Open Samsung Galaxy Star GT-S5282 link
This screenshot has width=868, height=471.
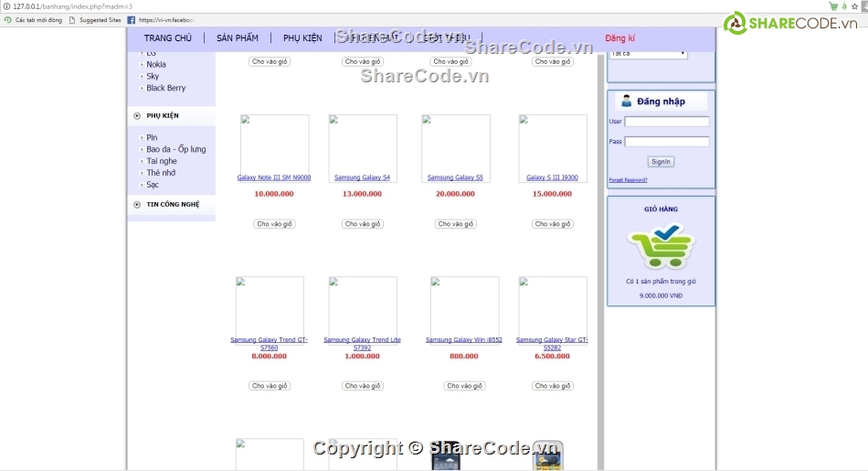(x=552, y=344)
